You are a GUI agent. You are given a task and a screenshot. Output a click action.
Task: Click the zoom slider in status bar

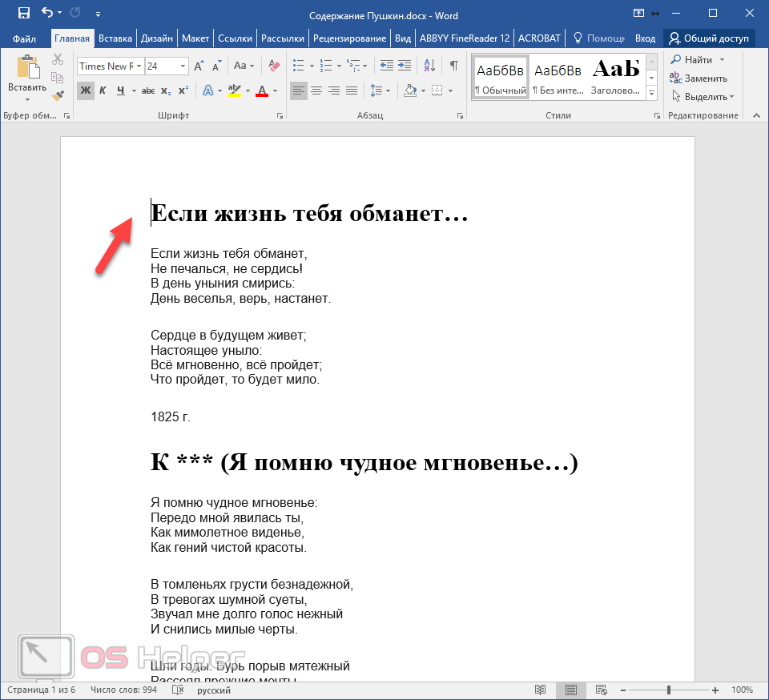pyautogui.click(x=669, y=690)
